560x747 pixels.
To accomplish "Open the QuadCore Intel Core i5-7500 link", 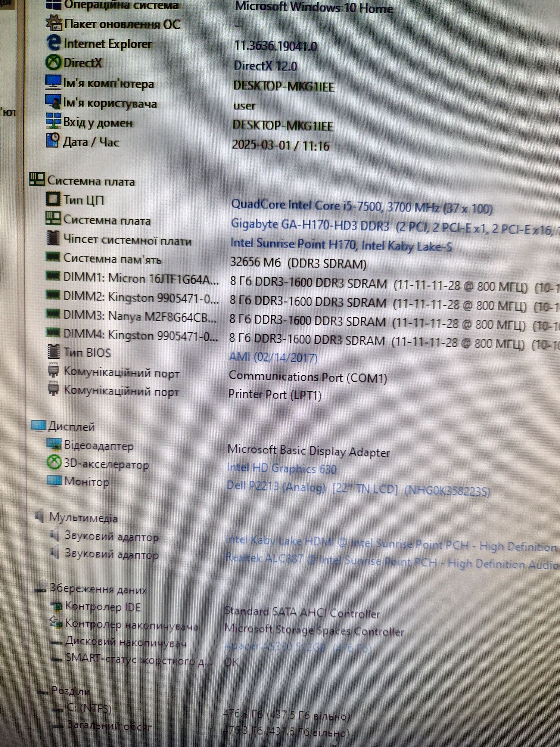I will [x=361, y=207].
